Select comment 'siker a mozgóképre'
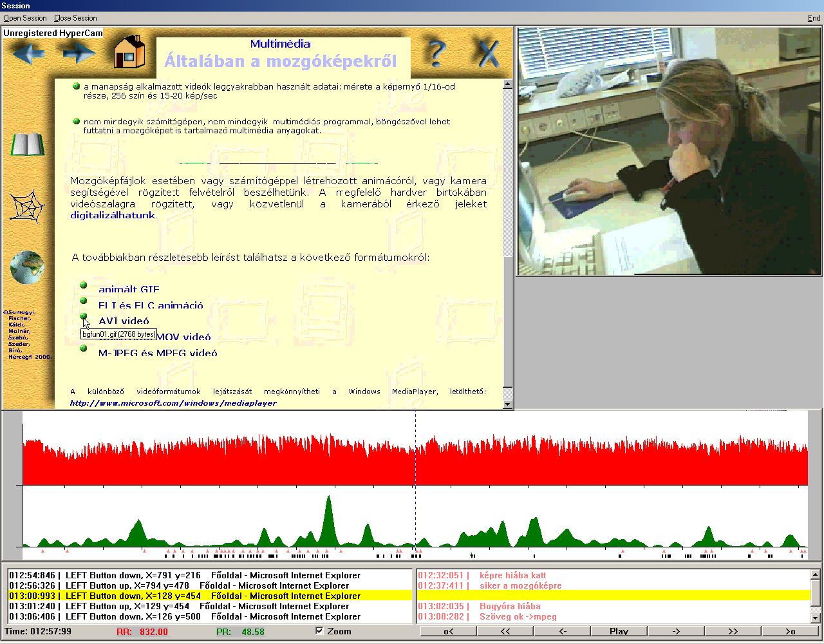 tap(613, 585)
